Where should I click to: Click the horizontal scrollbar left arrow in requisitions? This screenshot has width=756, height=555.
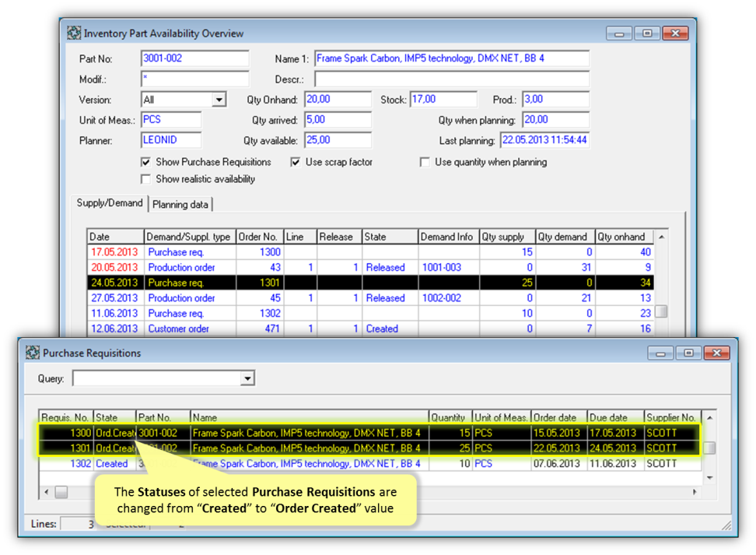[x=47, y=492]
